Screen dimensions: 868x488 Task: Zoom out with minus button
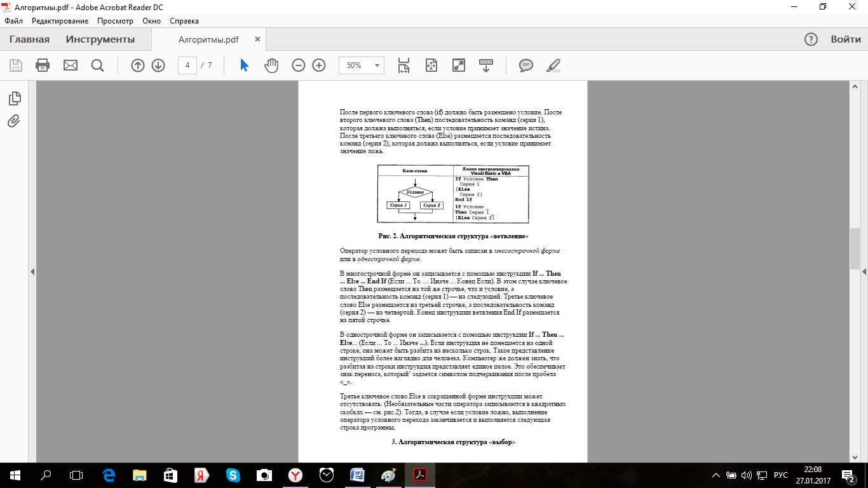(x=299, y=65)
